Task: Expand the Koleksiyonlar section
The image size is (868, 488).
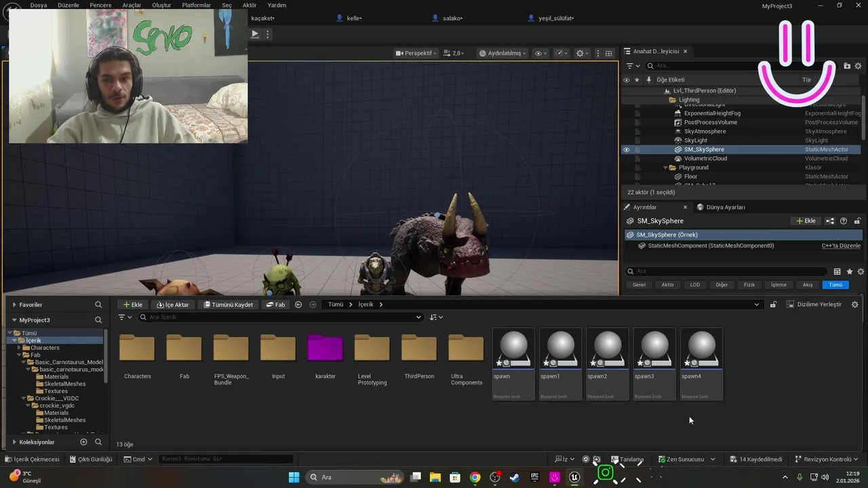Action: 14,442
